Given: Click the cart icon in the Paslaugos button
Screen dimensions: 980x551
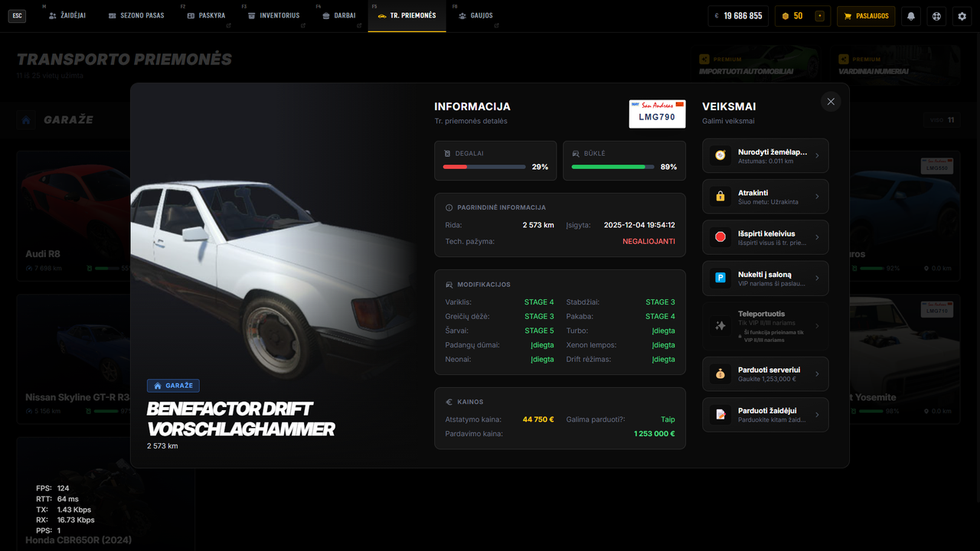Looking at the screenshot, I should [848, 16].
